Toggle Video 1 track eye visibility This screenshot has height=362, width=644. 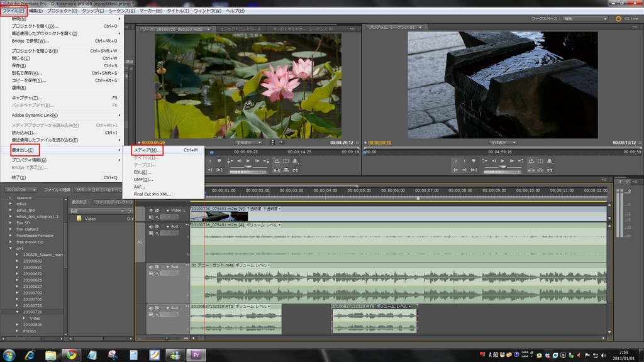pos(151,210)
